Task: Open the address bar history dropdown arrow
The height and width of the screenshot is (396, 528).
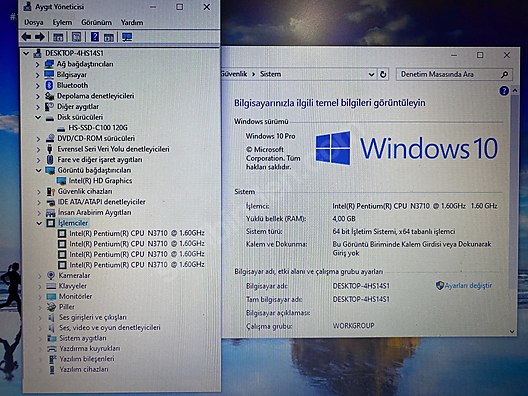Action: (371, 74)
